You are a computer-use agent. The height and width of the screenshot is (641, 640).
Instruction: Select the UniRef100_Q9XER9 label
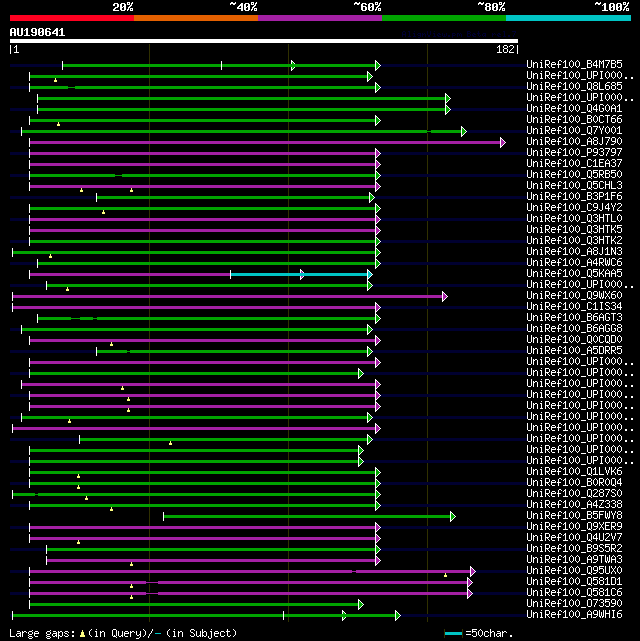[574, 527]
